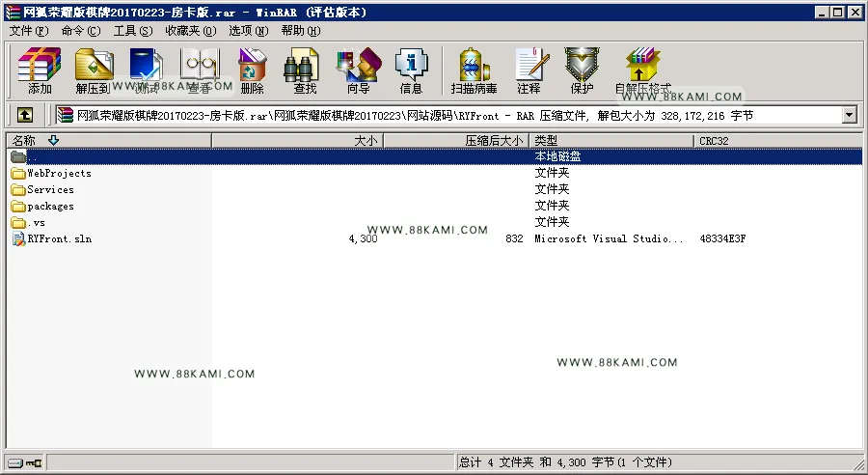The width and height of the screenshot is (868, 475).
Task: Click the key icon in status bar
Action: pos(34,462)
